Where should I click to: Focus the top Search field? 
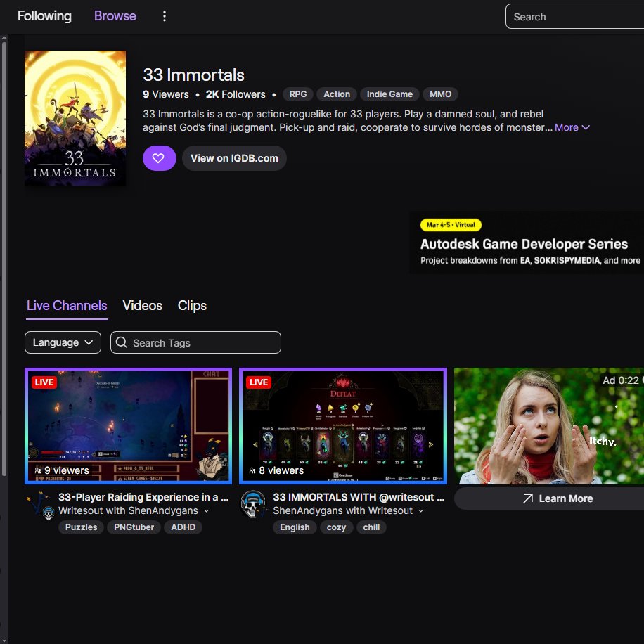pyautogui.click(x=575, y=16)
